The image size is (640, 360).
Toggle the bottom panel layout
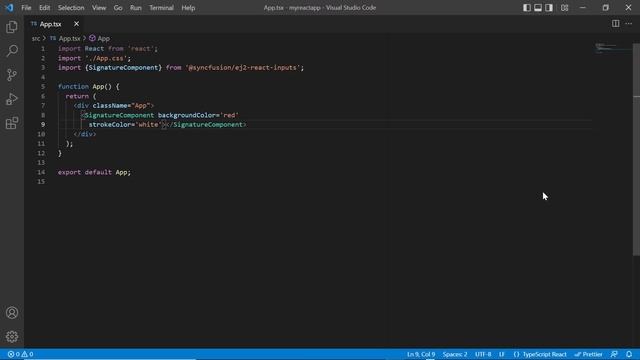pos(538,8)
